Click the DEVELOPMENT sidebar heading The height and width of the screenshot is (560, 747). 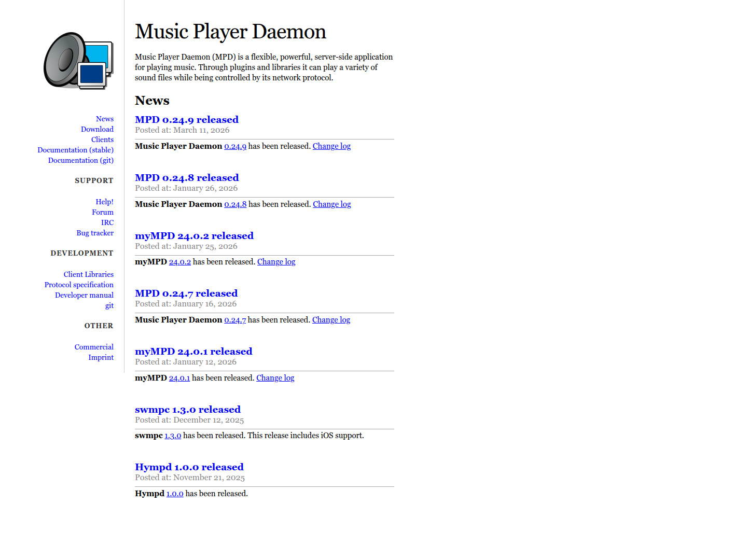[x=82, y=253]
